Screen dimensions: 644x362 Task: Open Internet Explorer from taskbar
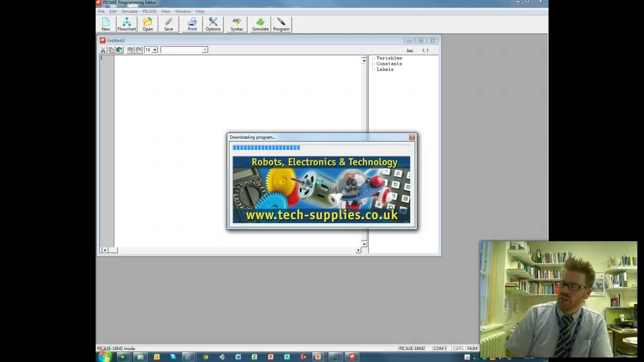[x=189, y=357]
